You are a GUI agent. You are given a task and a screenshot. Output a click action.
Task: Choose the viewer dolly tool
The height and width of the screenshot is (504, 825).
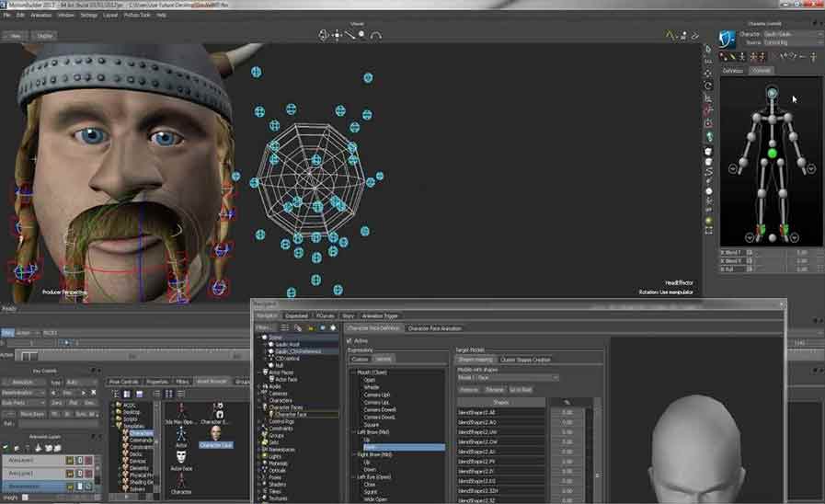pos(349,35)
